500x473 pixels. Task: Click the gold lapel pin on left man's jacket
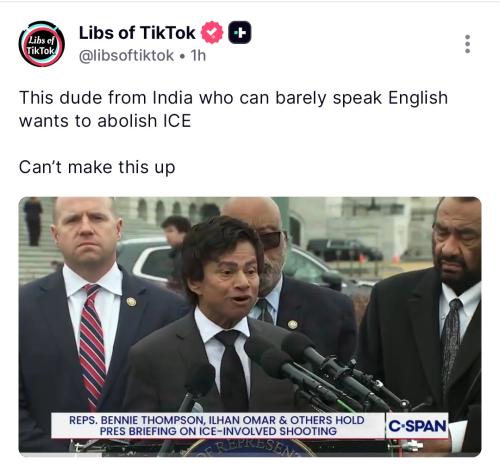click(131, 302)
